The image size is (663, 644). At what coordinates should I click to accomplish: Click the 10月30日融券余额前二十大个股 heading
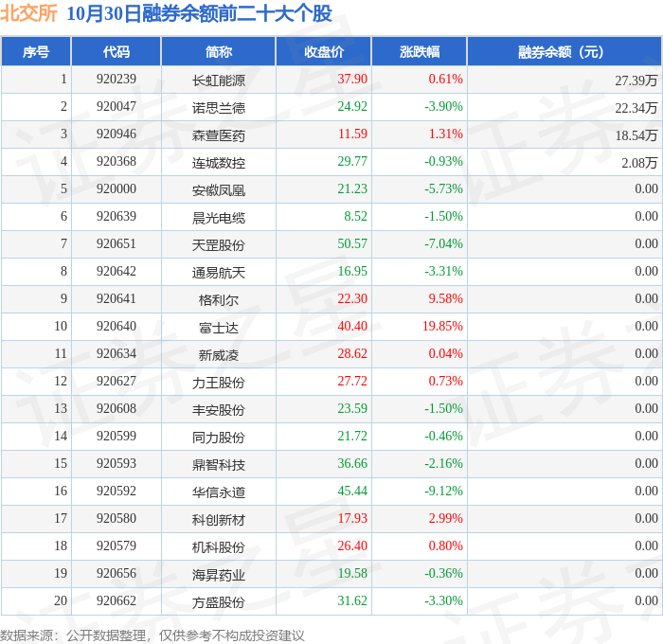point(199,13)
